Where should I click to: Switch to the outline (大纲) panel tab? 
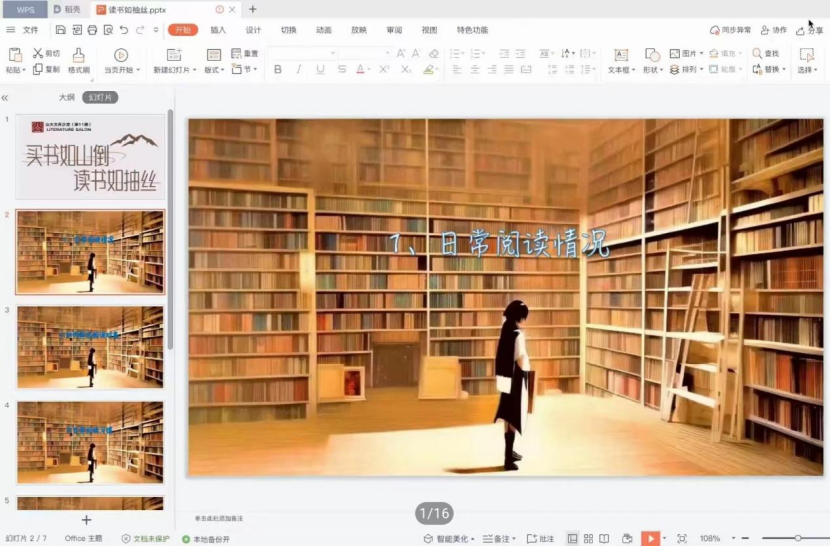click(66, 97)
